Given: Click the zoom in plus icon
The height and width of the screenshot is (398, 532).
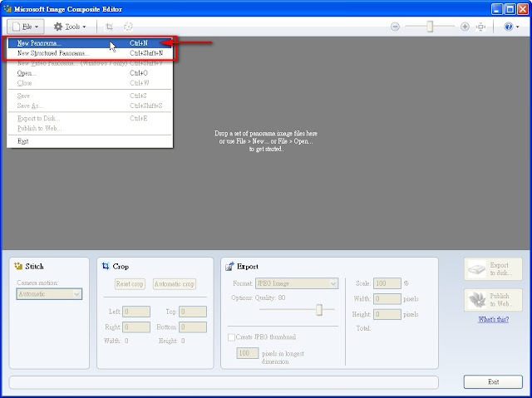Looking at the screenshot, I should (465, 27).
